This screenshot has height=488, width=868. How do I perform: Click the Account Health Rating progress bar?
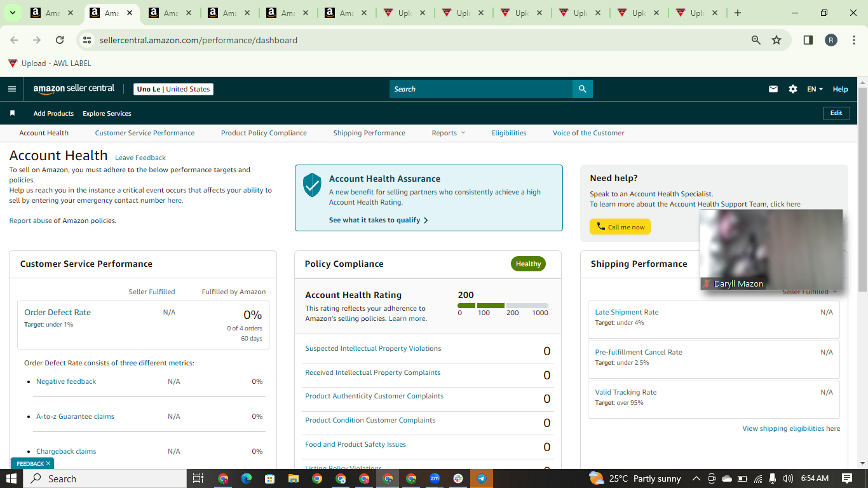tap(503, 306)
